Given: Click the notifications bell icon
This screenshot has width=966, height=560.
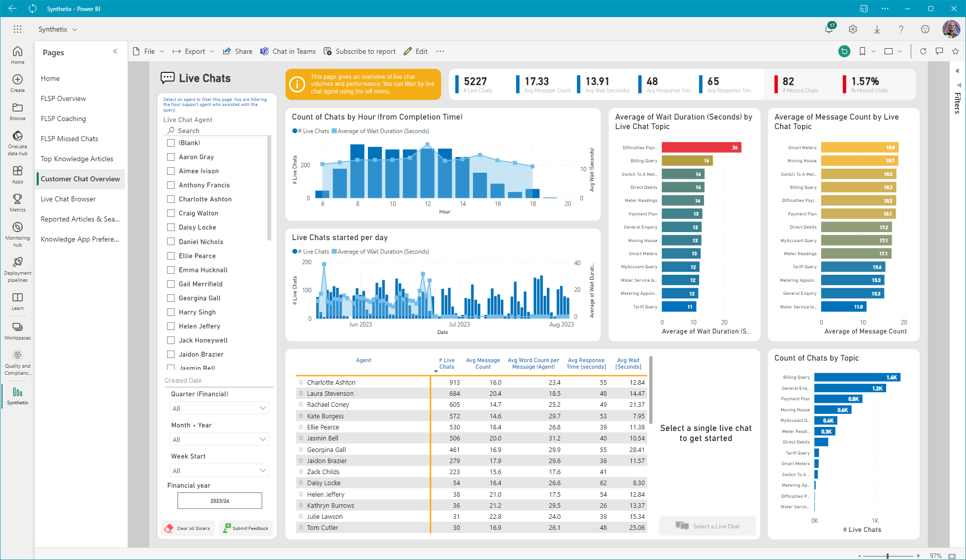Looking at the screenshot, I should (x=829, y=29).
